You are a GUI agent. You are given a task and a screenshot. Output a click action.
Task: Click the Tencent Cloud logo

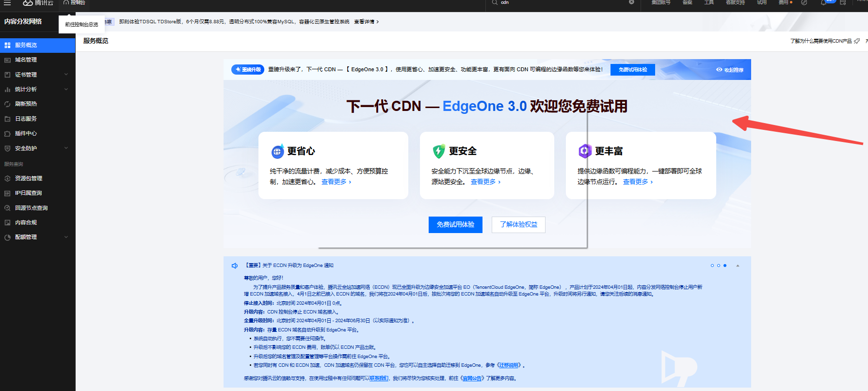[x=38, y=3]
